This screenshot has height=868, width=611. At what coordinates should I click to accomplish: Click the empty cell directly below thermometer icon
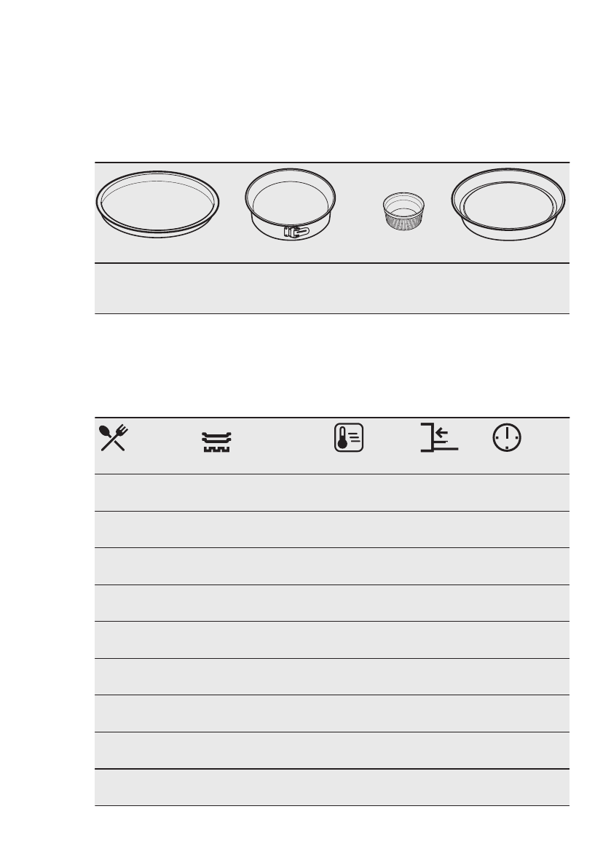[349, 493]
